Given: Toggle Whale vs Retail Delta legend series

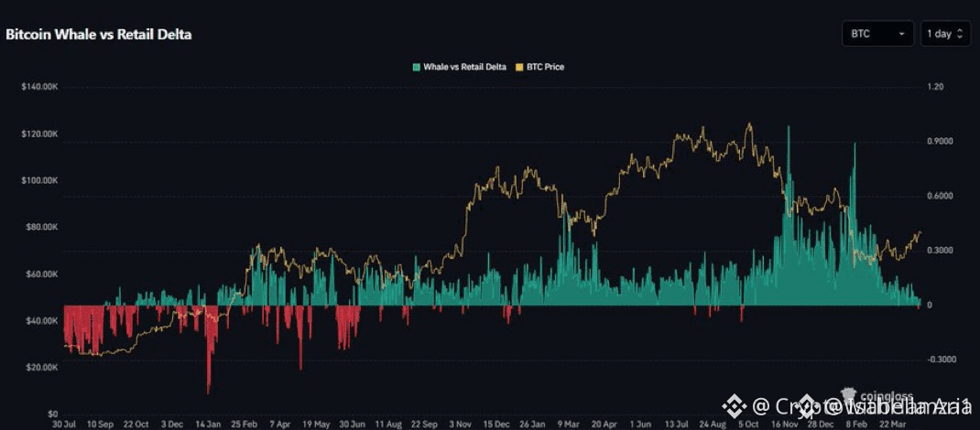Looking at the screenshot, I should [459, 67].
